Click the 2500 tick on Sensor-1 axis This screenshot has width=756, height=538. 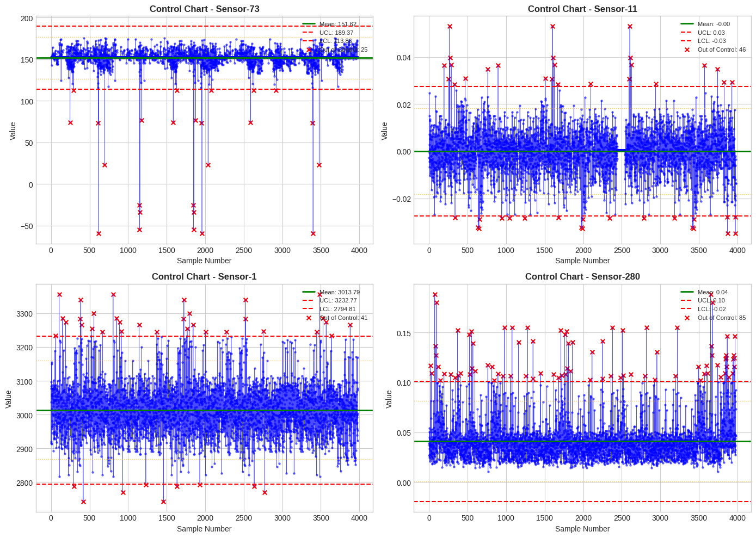243,518
